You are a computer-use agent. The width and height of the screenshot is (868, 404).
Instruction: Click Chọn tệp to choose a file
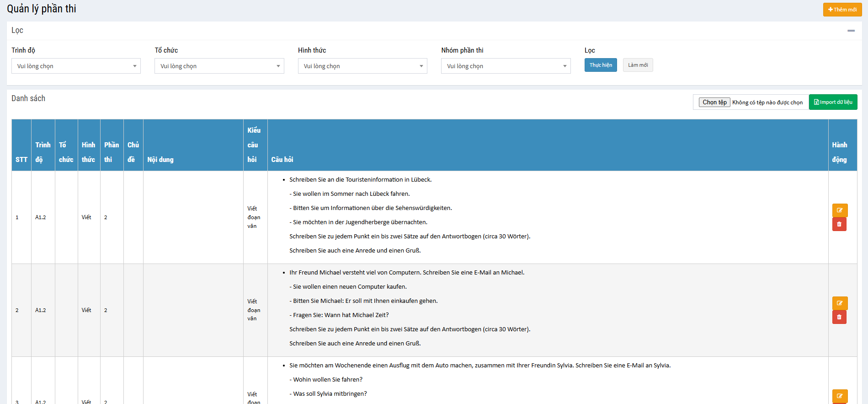pyautogui.click(x=714, y=102)
